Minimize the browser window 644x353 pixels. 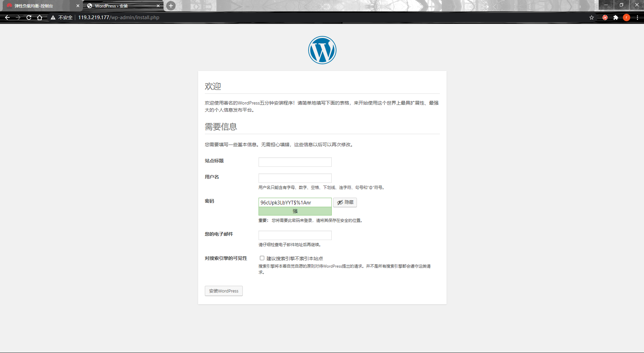606,5
